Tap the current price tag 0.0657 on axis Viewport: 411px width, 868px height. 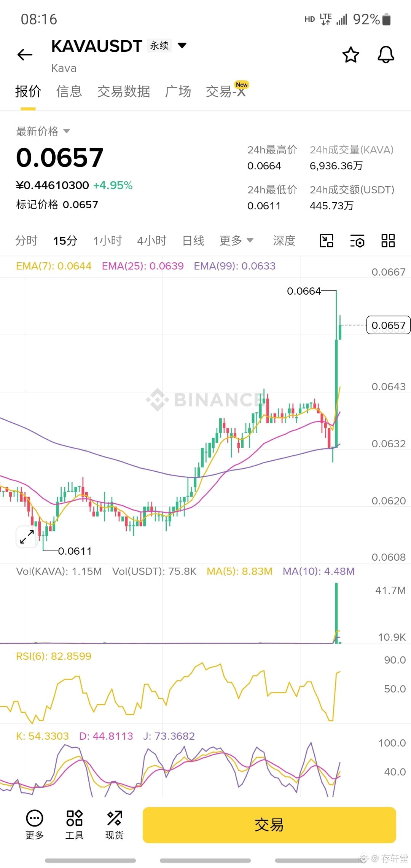point(388,325)
